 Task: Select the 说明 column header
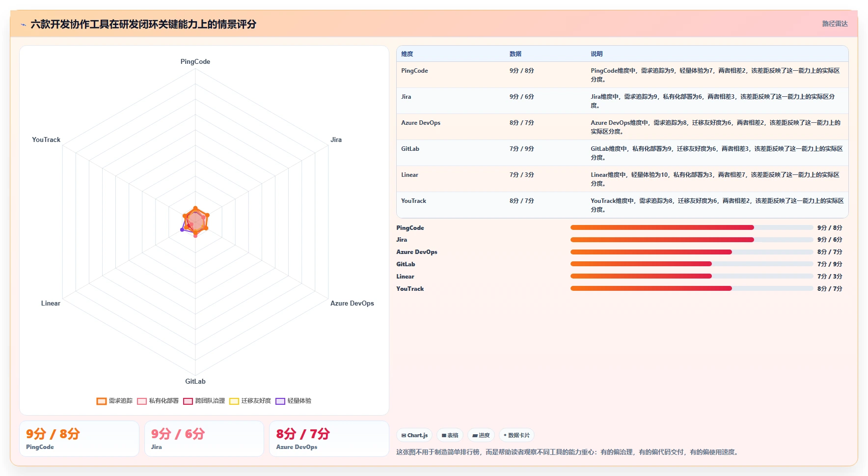[x=597, y=54]
